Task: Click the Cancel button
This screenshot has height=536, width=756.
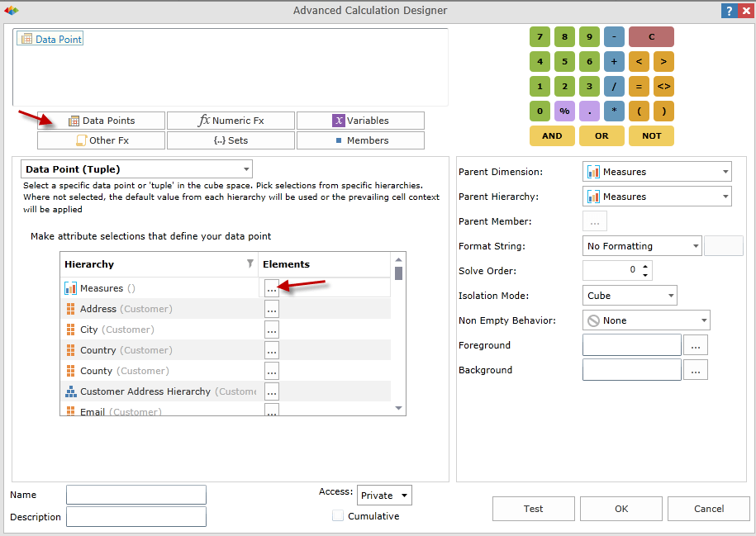Action: coord(709,509)
